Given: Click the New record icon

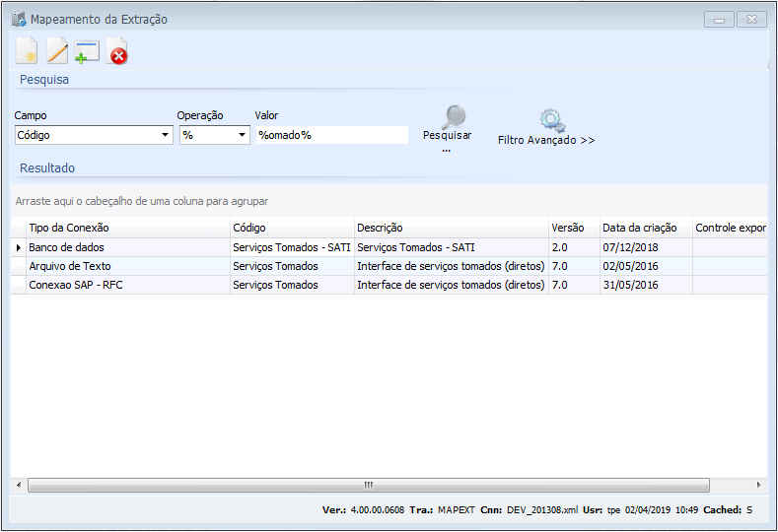Looking at the screenshot, I should 28,52.
